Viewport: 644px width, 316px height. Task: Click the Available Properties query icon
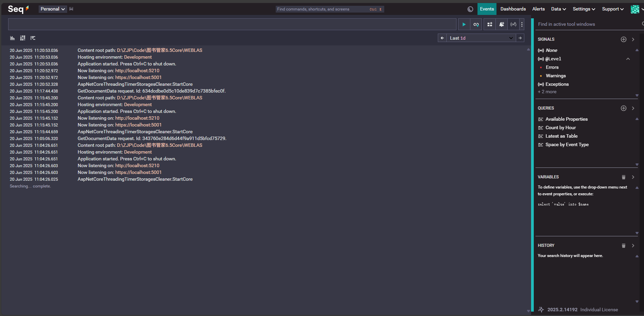(x=541, y=119)
